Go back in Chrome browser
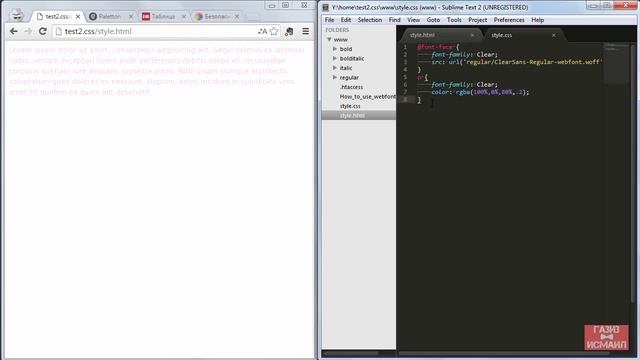 click(13, 31)
